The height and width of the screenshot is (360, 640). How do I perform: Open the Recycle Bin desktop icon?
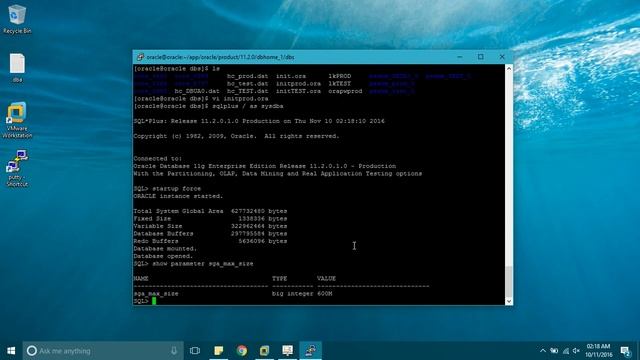click(17, 18)
